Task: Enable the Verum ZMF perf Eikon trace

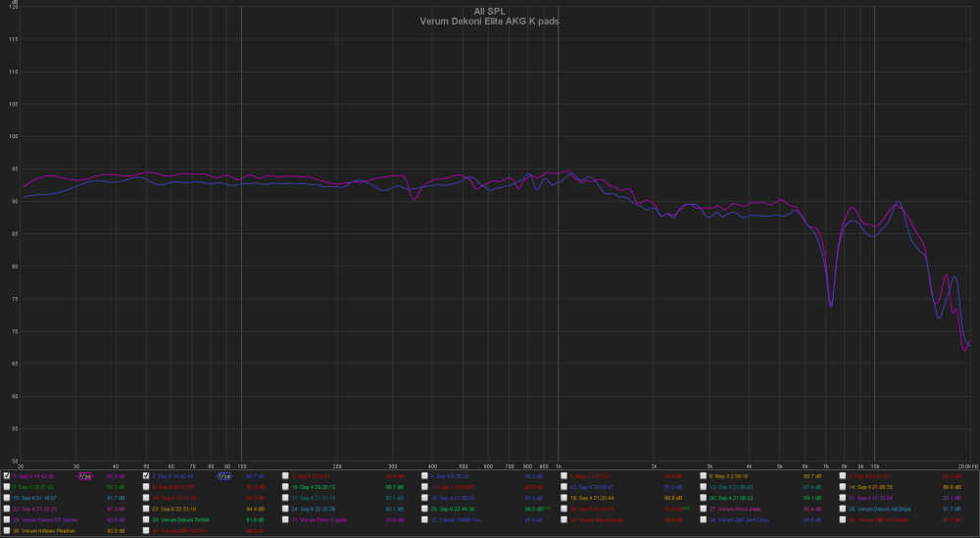Action: [704, 519]
